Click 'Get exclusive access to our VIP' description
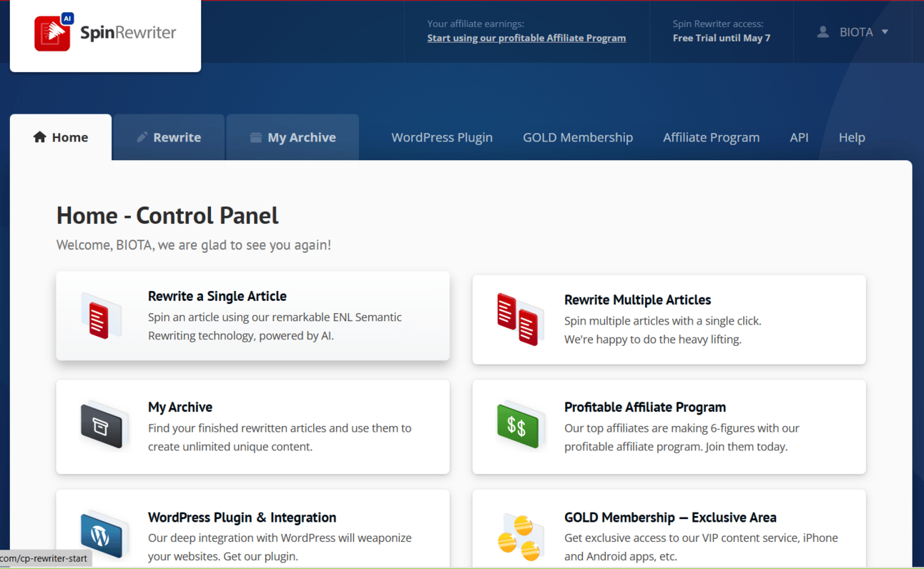 click(x=701, y=547)
